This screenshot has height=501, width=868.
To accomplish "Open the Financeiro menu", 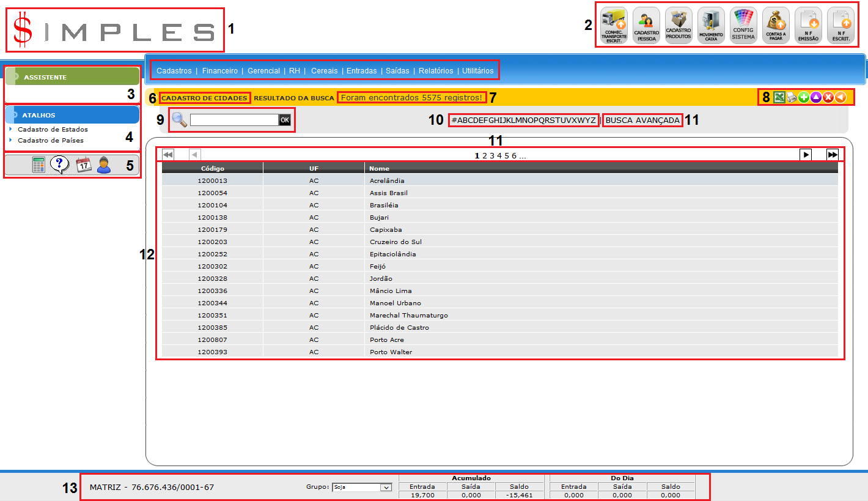I will [x=219, y=71].
